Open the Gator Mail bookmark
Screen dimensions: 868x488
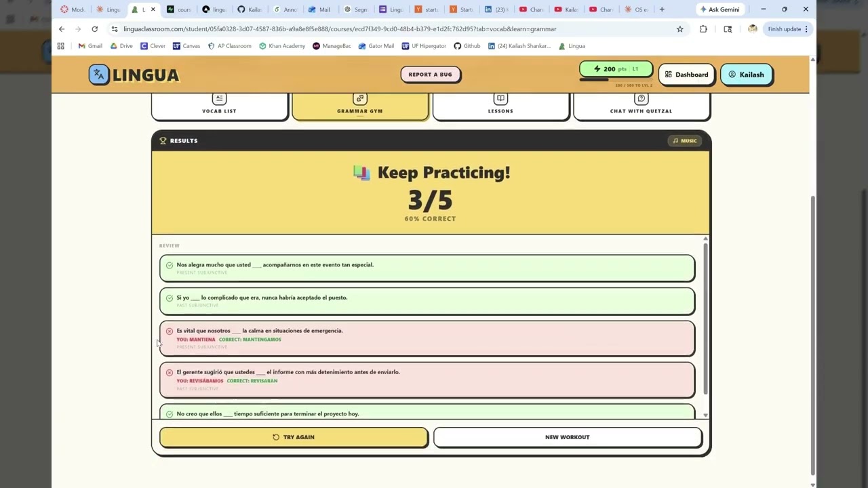[x=376, y=46]
